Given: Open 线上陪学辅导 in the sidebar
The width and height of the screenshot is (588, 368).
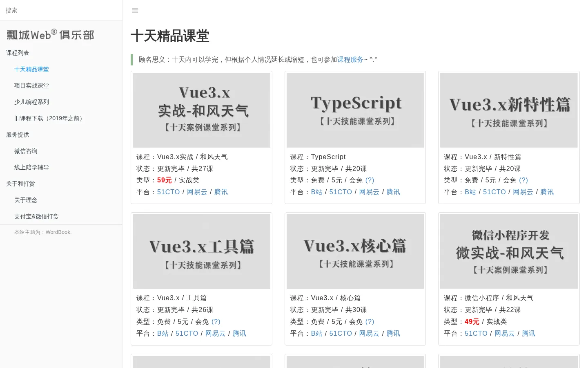Looking at the screenshot, I should coord(31,168).
